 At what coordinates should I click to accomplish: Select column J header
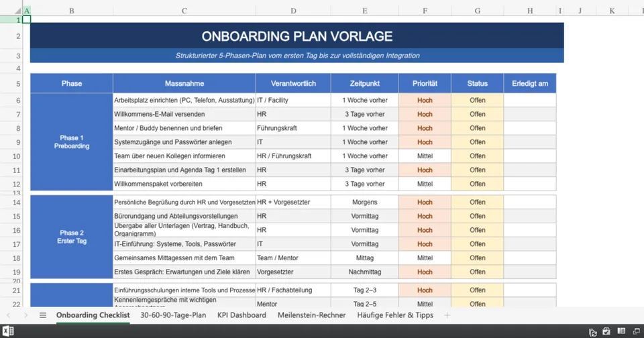tap(580, 11)
